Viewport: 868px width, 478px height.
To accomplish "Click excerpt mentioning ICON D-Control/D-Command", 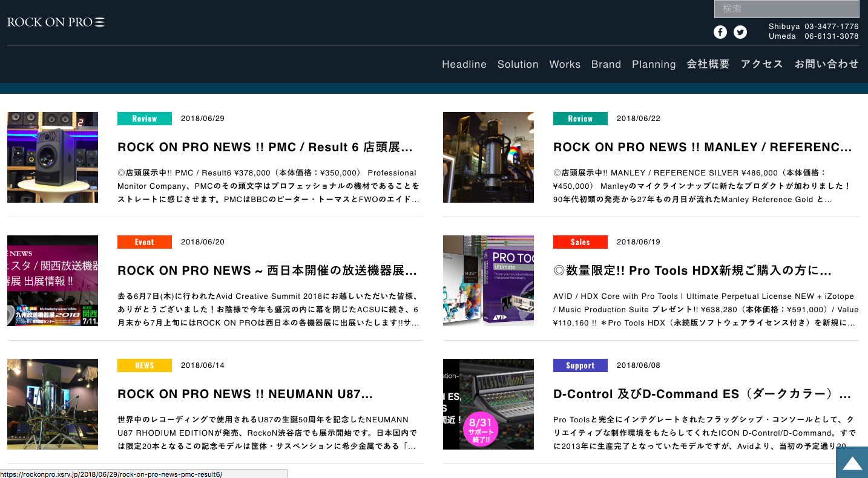I will (704, 433).
